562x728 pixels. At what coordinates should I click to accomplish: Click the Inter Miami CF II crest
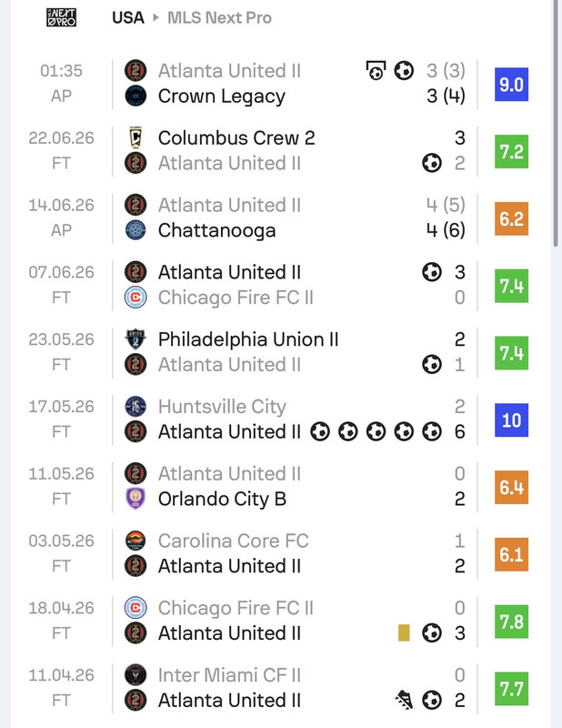coord(135,675)
